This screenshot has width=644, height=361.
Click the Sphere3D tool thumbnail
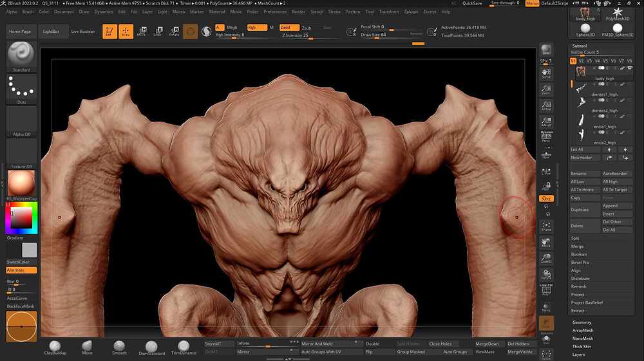(585, 30)
